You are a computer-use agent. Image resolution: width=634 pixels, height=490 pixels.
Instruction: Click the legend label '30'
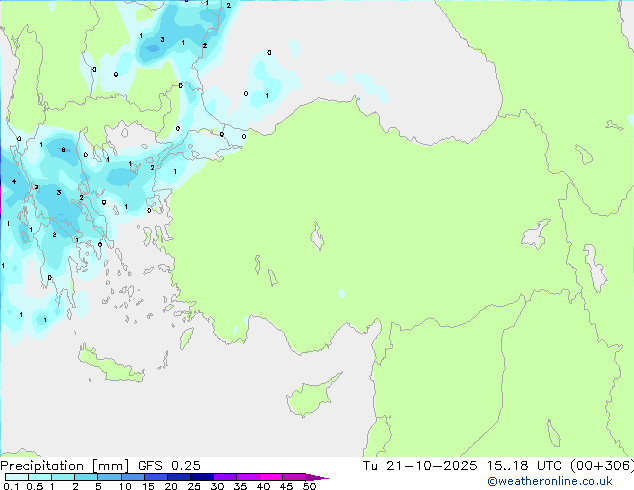[217, 486]
